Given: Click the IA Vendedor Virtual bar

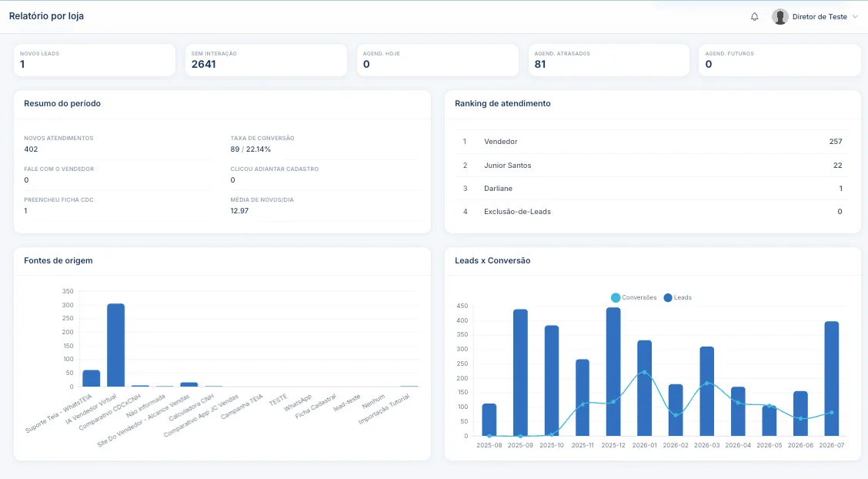Looking at the screenshot, I should click(x=115, y=345).
